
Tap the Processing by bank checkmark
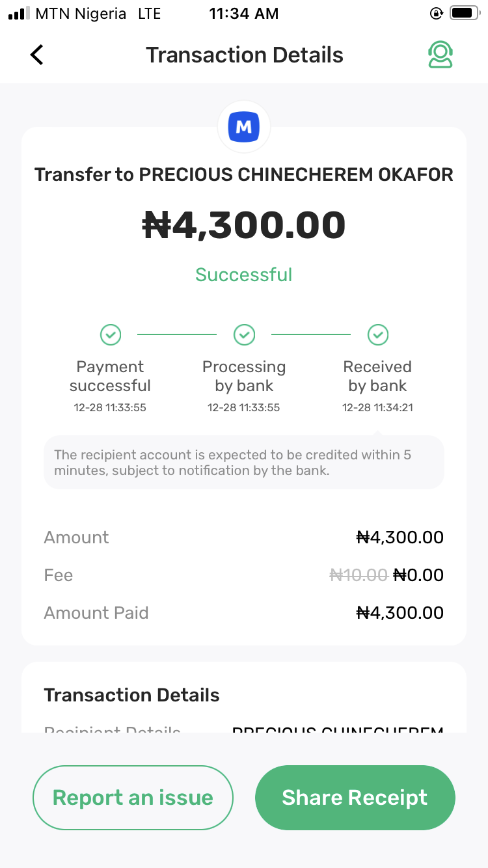pyautogui.click(x=244, y=335)
